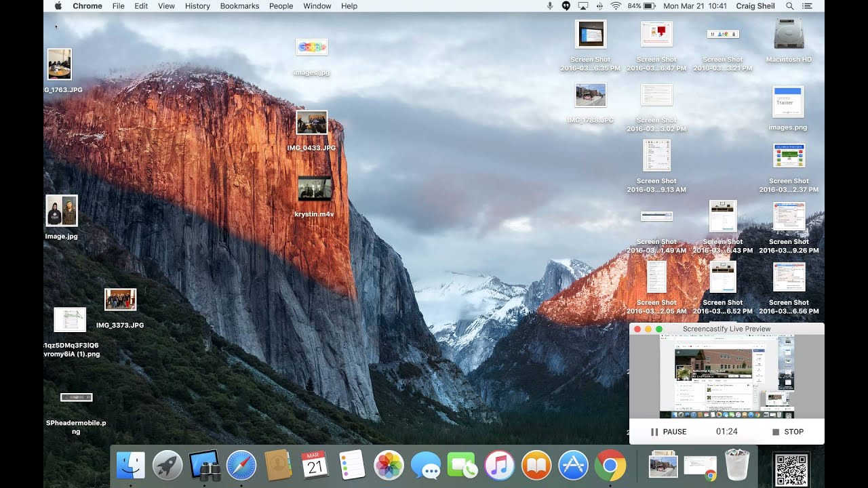
Task: Open the Wi-Fi status menu
Action: (x=616, y=6)
